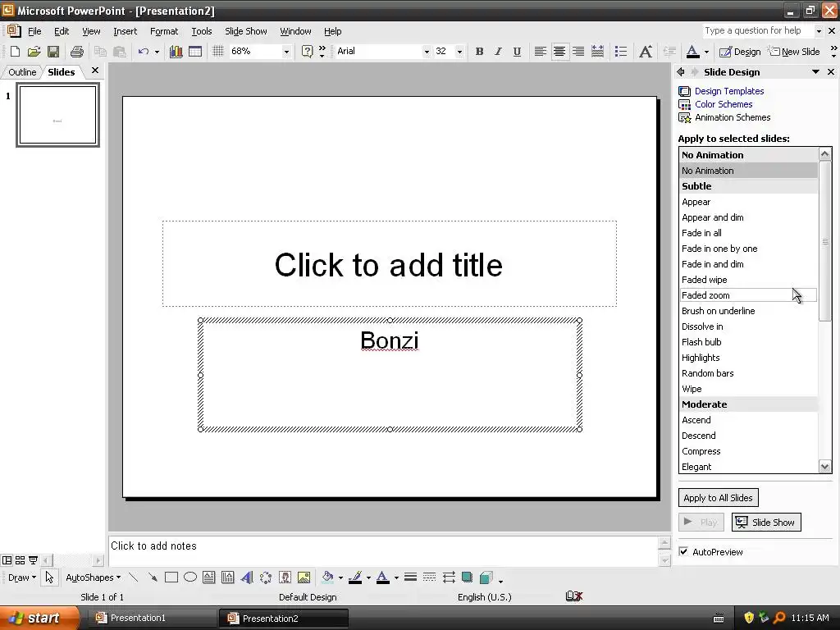Screen dimensions: 840x630
Task: Open Microsoft PowerPoint Help icon
Action: point(307,52)
